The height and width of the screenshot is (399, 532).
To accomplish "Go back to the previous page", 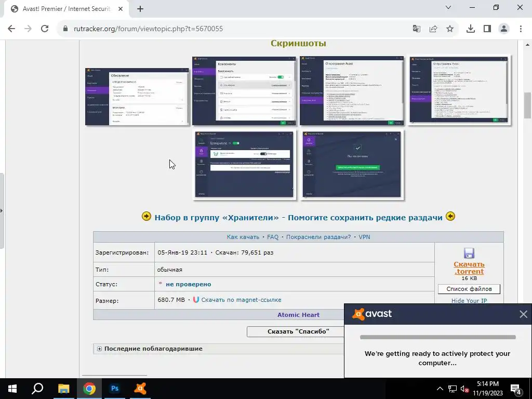I will click(x=11, y=29).
